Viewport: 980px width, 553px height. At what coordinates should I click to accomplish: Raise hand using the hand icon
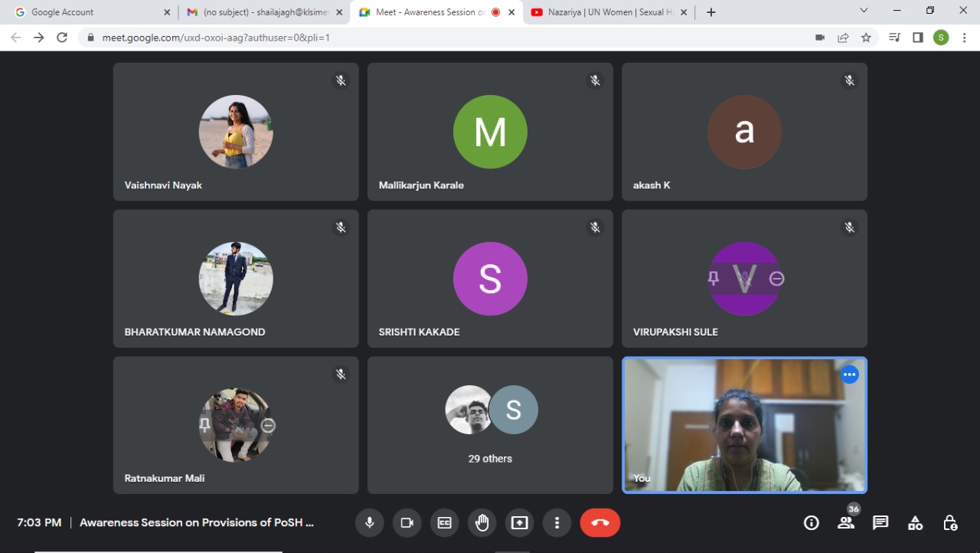click(482, 522)
